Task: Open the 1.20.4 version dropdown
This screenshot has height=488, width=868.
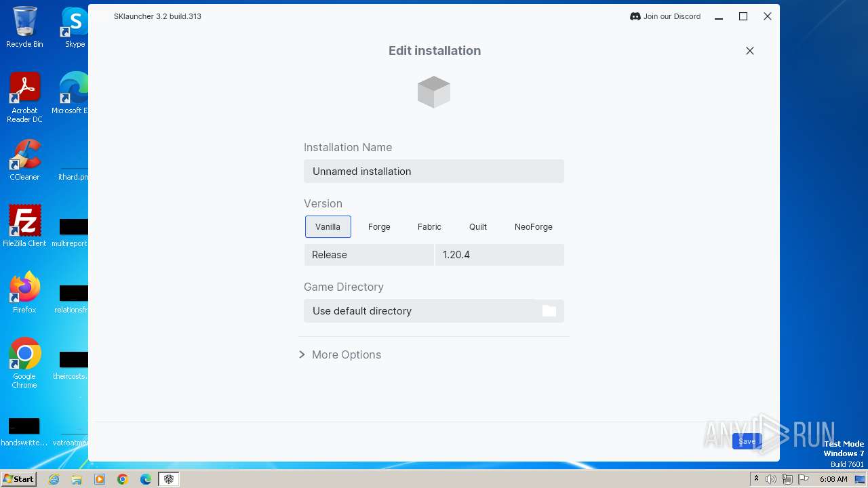Action: pyautogui.click(x=500, y=255)
